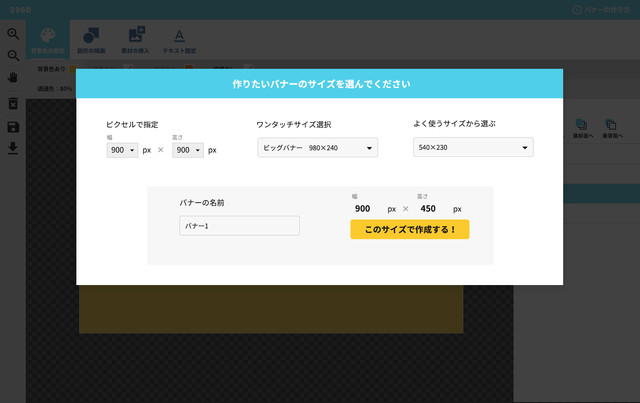Open the テキスト設定 text tab

coord(179,40)
